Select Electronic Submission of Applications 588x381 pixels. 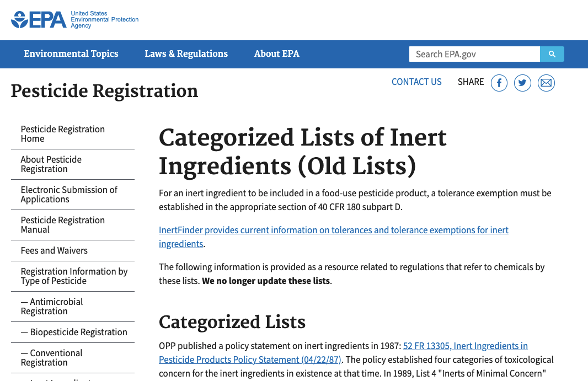(x=73, y=195)
